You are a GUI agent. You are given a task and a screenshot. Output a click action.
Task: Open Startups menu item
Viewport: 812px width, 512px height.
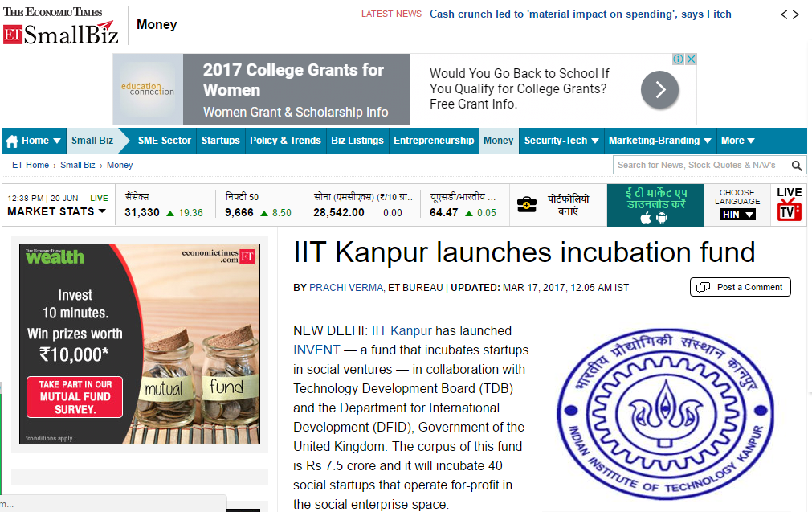[x=221, y=141]
